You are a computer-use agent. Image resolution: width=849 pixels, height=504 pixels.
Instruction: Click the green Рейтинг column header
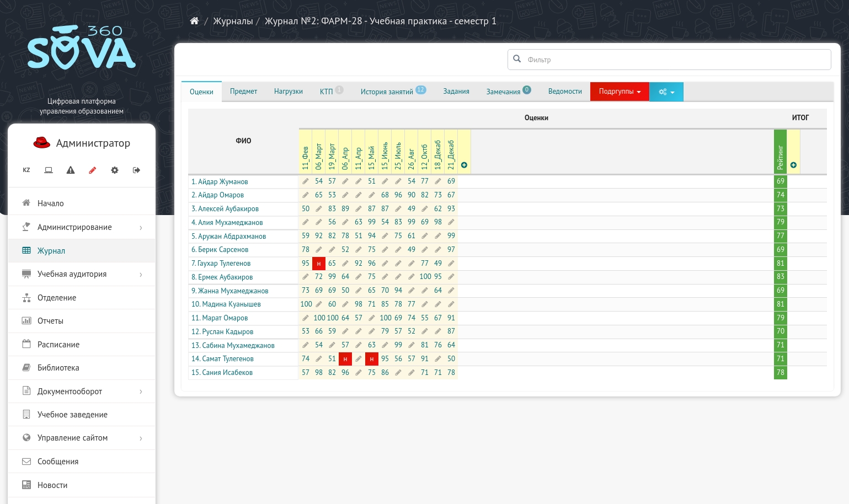[x=780, y=152]
